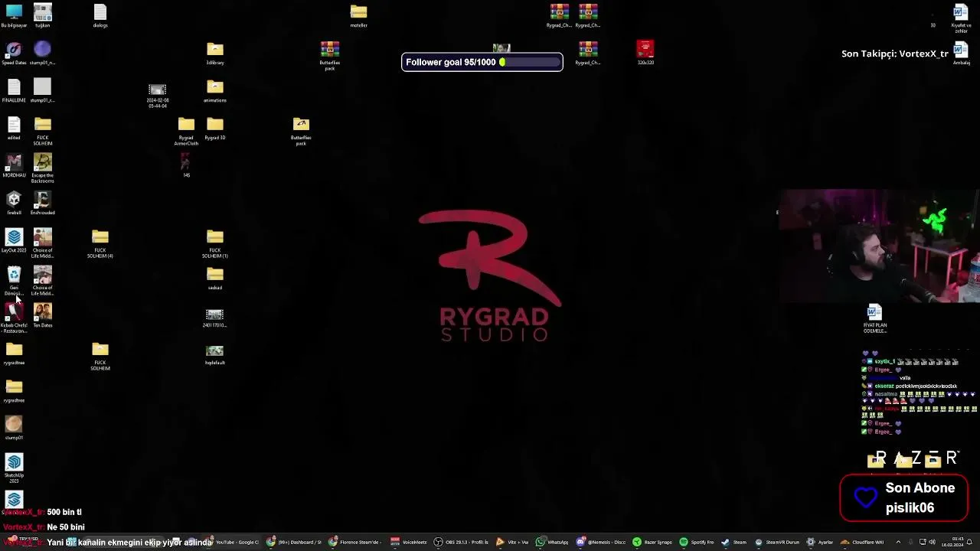Switch to Florence Steam'de taskbar window

point(354,542)
